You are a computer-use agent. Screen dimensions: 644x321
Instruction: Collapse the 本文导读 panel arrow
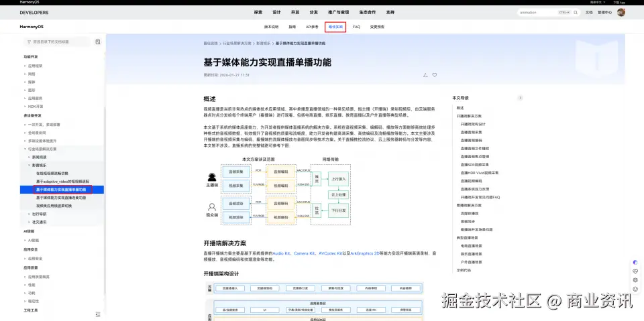click(520, 98)
